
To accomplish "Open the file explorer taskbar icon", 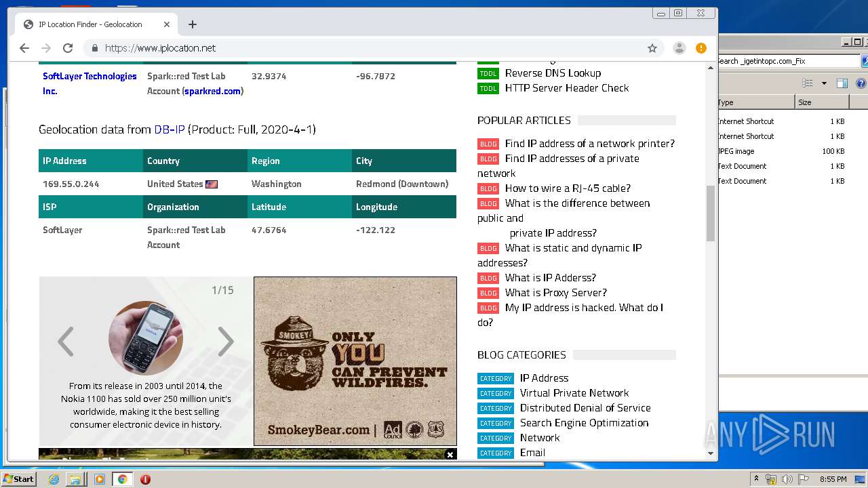I will pos(75,479).
